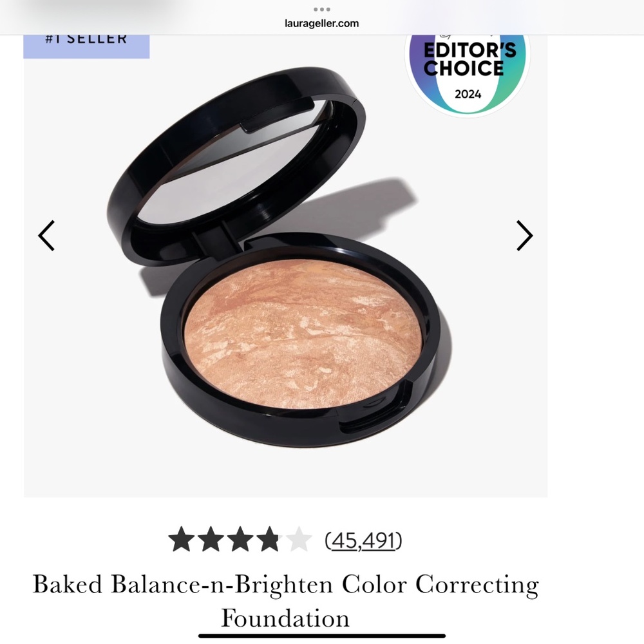Click the fourth partially filled star
The image size is (644, 644).
coord(269,539)
